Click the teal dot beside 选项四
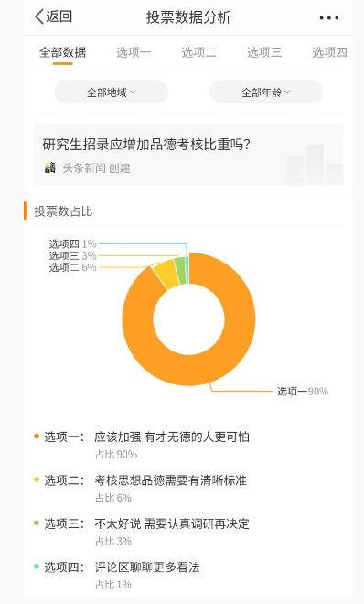 pyautogui.click(x=37, y=566)
